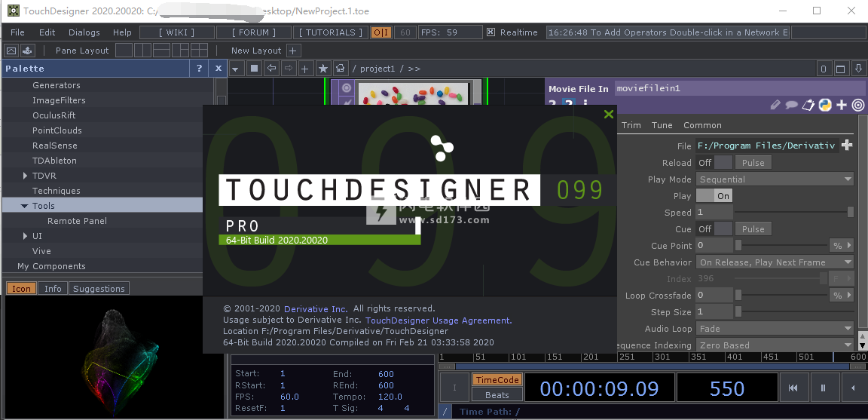868x420 pixels.
Task: Open the pane type dropdown arrow
Action: click(235, 69)
